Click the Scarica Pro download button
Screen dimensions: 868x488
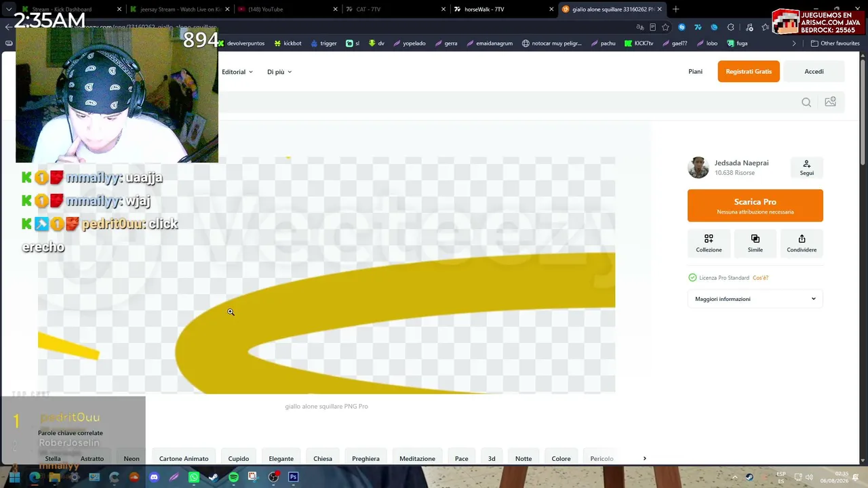click(755, 205)
